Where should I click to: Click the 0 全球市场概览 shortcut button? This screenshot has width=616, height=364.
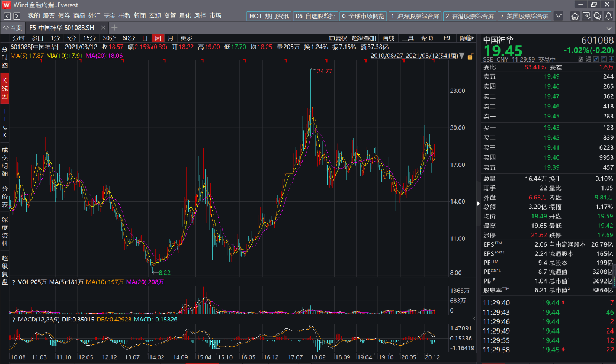coord(363,16)
